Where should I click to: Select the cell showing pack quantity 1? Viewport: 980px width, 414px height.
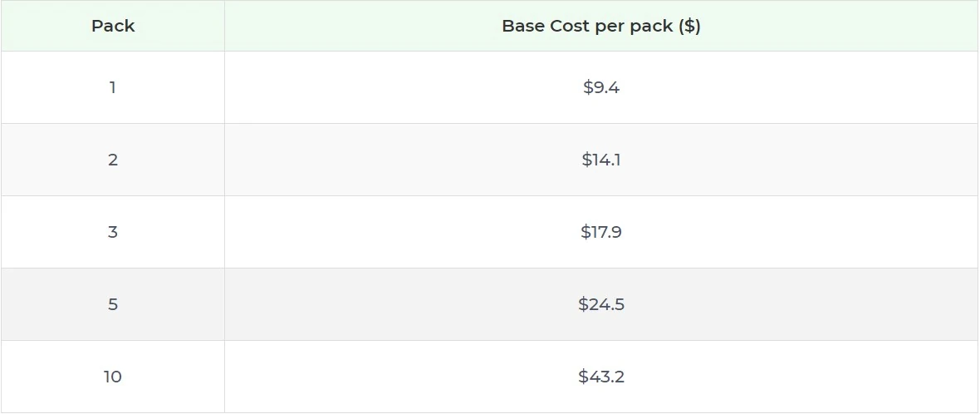113,87
